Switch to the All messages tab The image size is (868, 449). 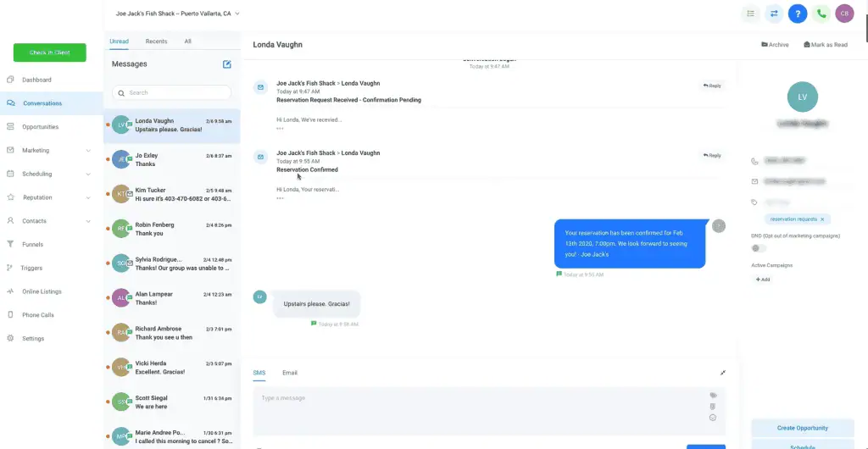point(187,42)
